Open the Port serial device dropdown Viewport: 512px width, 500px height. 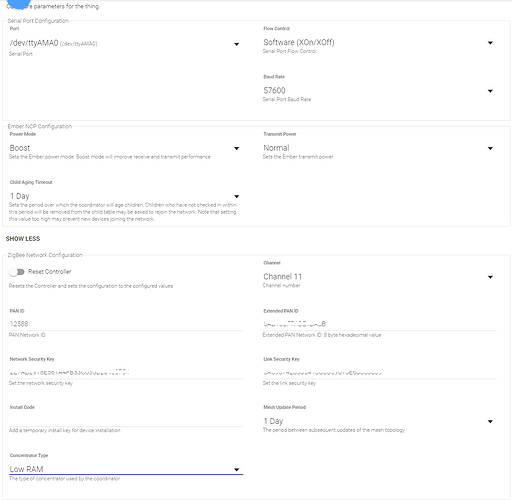tap(125, 43)
